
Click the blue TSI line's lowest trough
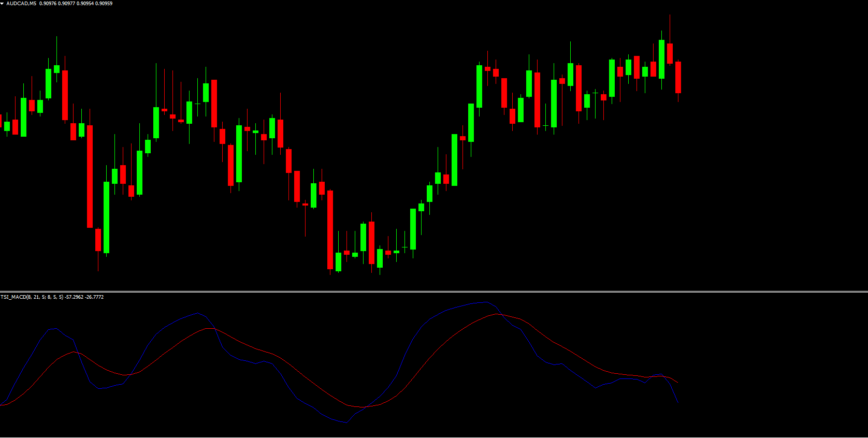click(345, 422)
